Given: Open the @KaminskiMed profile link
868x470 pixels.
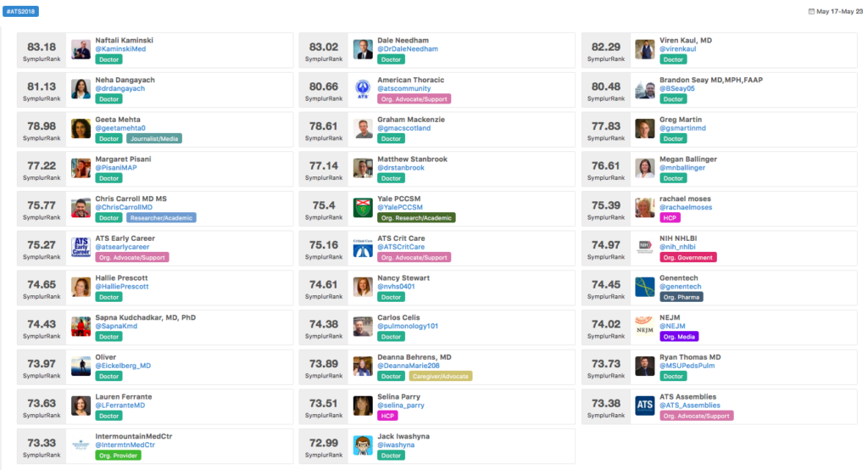Looking at the screenshot, I should (x=120, y=48).
